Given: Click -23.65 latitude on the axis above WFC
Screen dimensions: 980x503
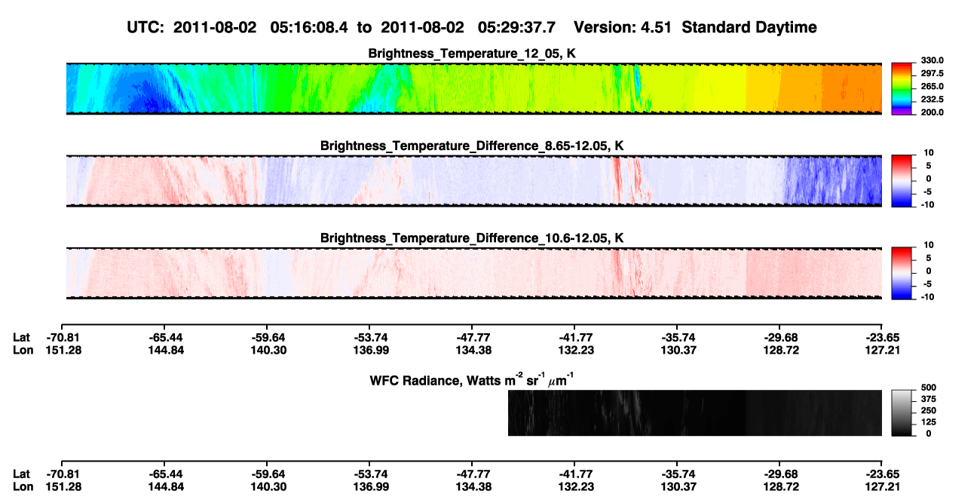Looking at the screenshot, I should [884, 337].
